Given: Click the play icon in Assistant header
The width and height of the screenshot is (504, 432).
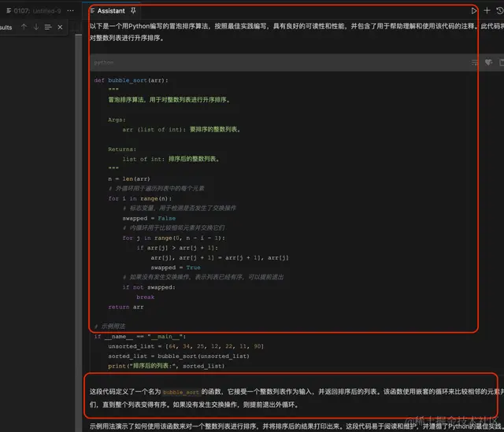Looking at the screenshot, I should [474, 11].
